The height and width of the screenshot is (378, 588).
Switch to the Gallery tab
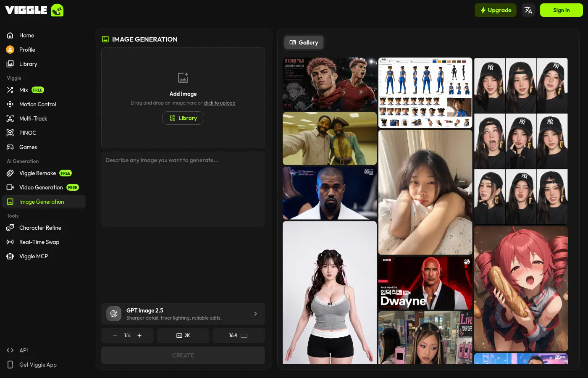[304, 42]
